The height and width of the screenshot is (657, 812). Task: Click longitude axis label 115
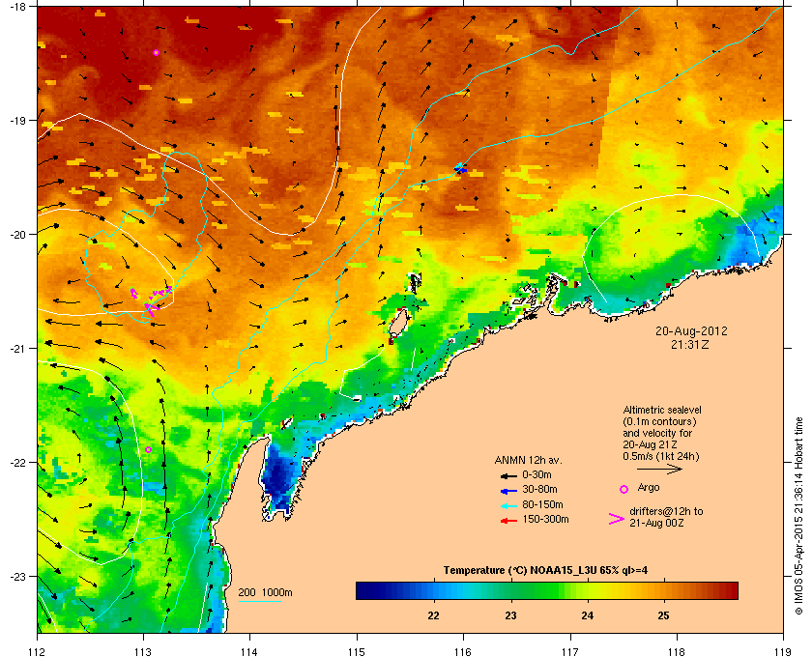coord(357,651)
